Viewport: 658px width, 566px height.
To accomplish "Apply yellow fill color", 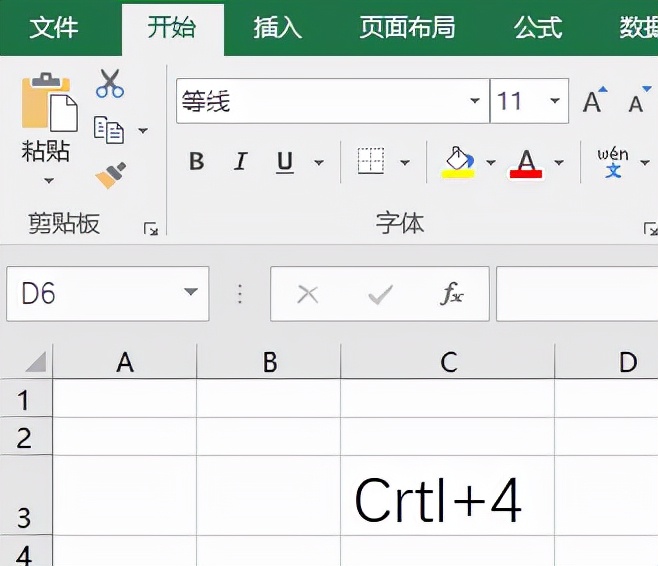I will 458,162.
